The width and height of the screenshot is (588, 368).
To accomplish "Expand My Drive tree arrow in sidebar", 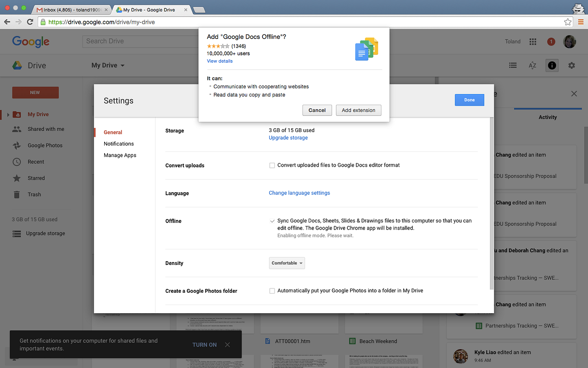I will pos(8,114).
